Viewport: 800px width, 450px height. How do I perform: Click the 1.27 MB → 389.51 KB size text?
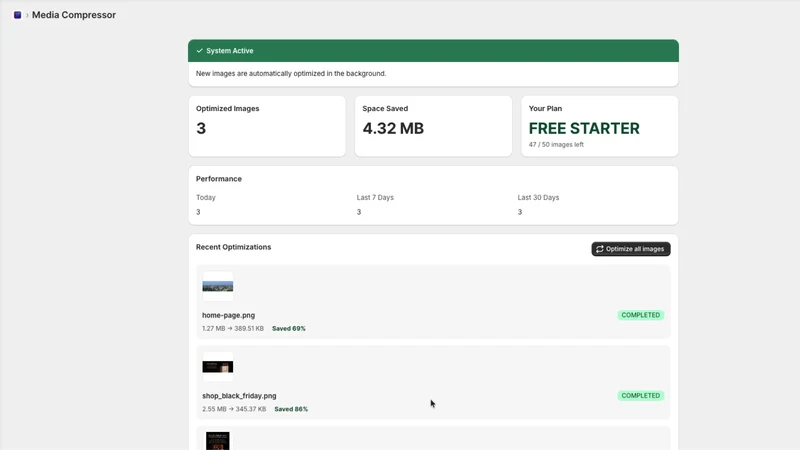pos(233,329)
